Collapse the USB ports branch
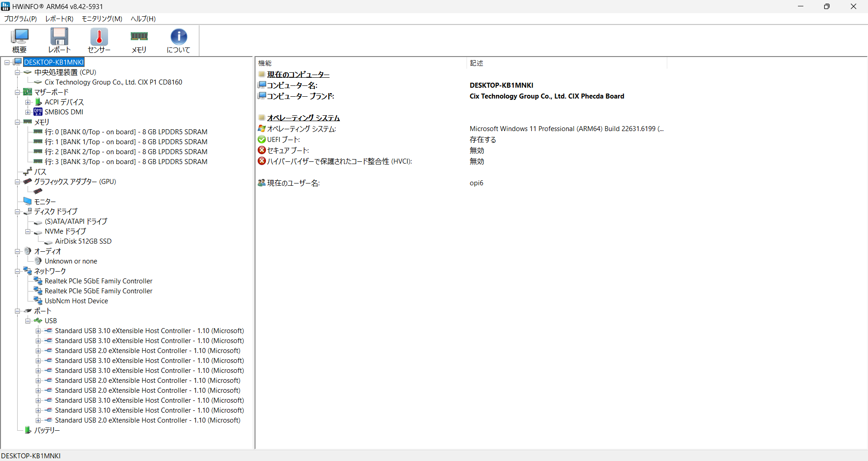868x461 pixels. 28,321
